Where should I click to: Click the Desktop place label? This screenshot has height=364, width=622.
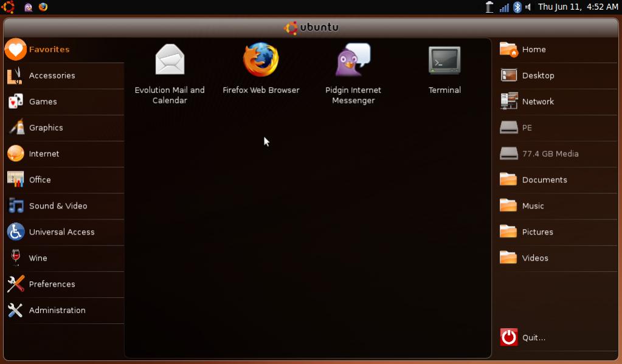538,75
